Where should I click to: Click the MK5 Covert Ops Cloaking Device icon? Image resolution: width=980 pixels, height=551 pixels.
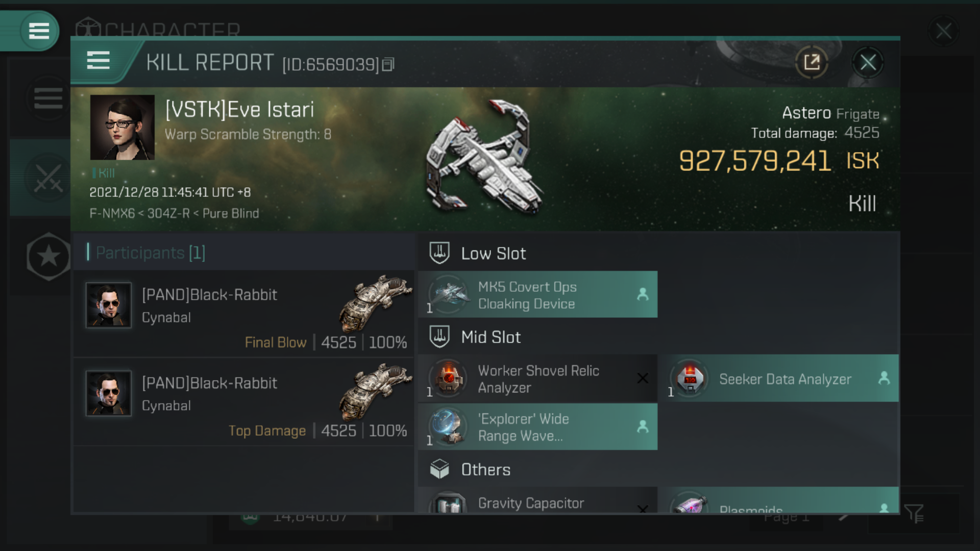click(x=449, y=294)
